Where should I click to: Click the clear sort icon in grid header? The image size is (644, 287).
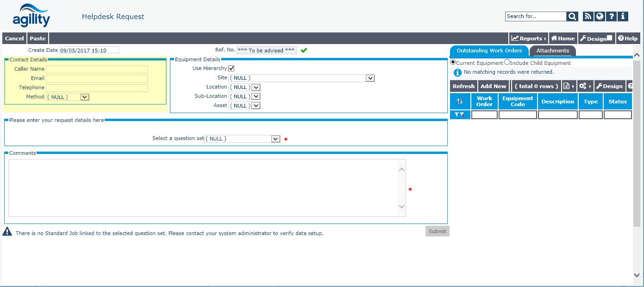(460, 102)
